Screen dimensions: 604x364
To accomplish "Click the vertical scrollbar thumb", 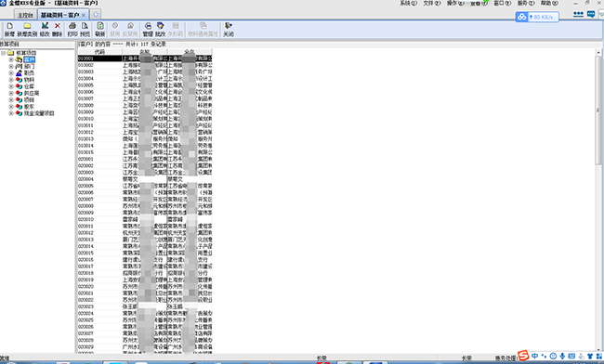I will point(598,110).
